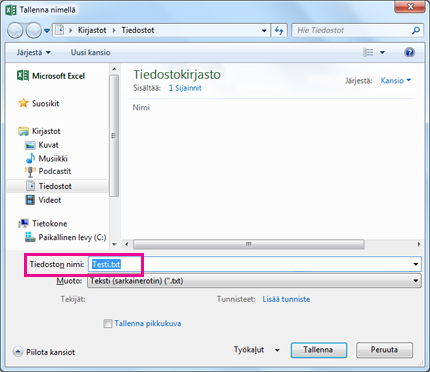Open the Työkalut tools dropdown
Viewport: 430px width, 372px height.
point(257,350)
